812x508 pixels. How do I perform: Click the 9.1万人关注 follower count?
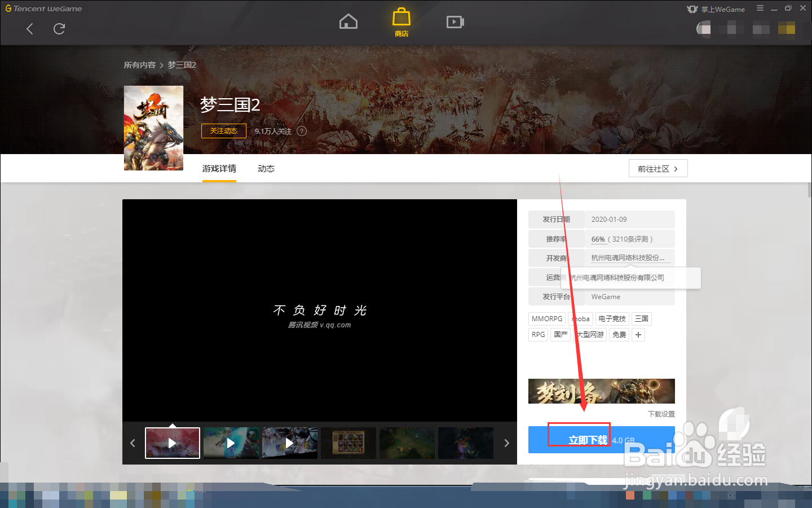(x=273, y=131)
